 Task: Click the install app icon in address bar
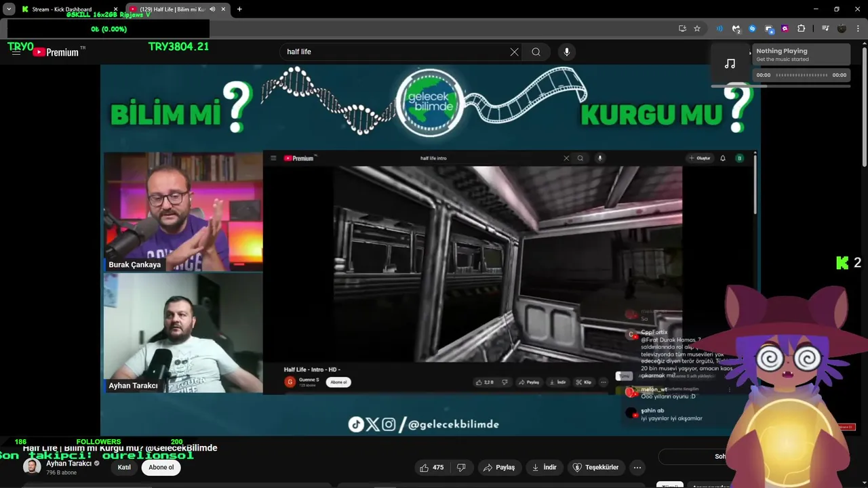pyautogui.click(x=682, y=28)
